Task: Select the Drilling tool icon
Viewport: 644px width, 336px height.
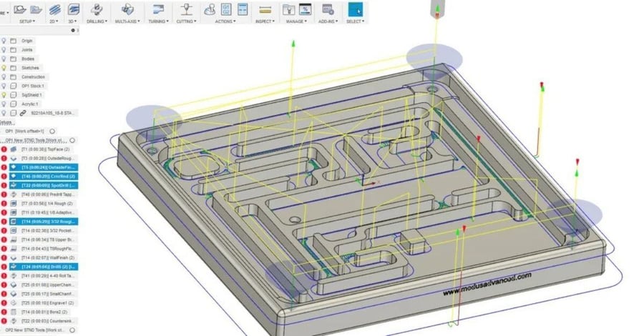Action: click(96, 9)
